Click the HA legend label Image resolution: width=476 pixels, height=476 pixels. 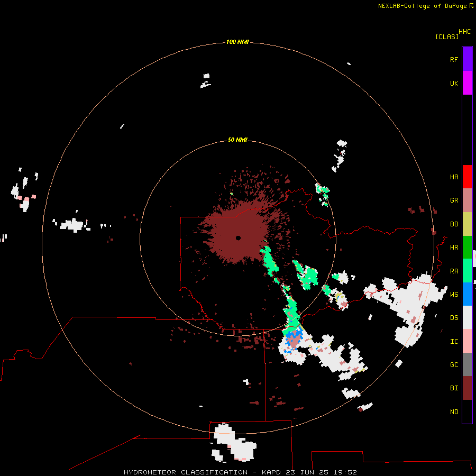pos(454,177)
